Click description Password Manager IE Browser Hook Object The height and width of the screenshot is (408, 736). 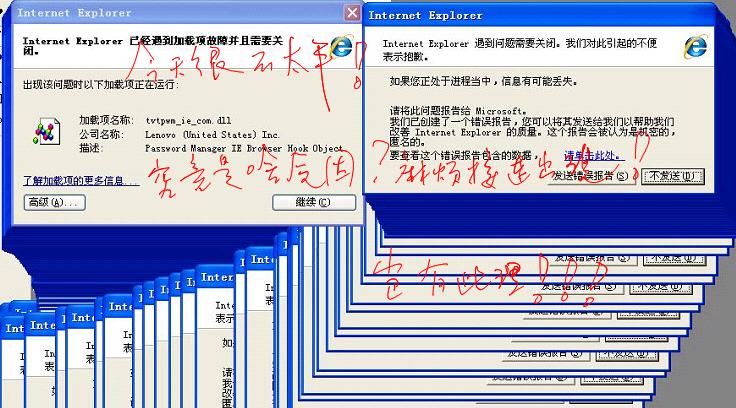point(244,148)
